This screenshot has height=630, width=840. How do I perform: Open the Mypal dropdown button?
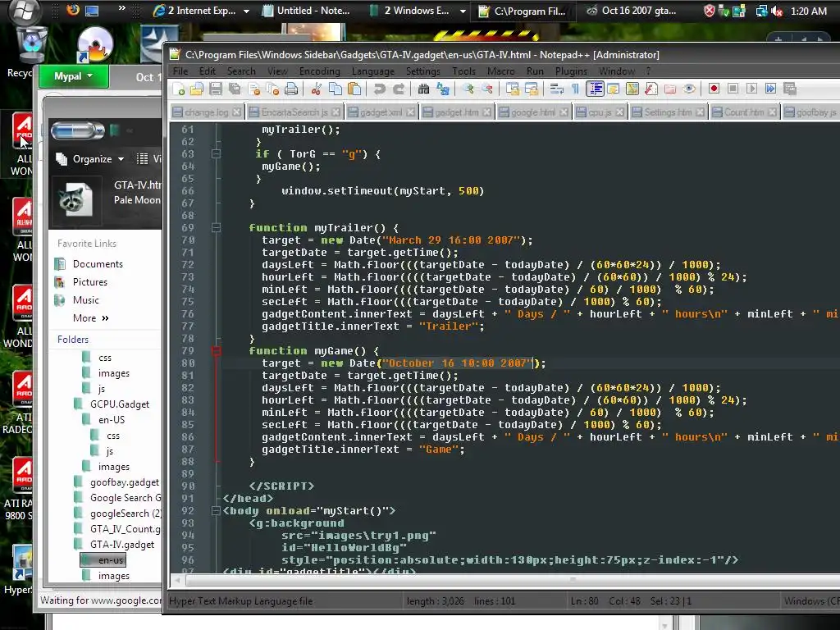(73, 76)
